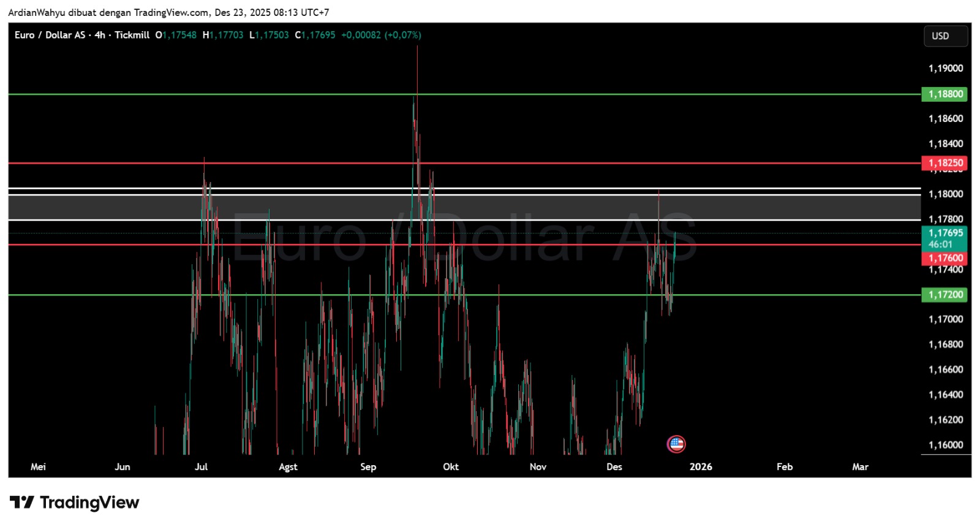This screenshot has height=527, width=980.
Task: Select the gray shaded zone rectangle
Action: point(429,207)
